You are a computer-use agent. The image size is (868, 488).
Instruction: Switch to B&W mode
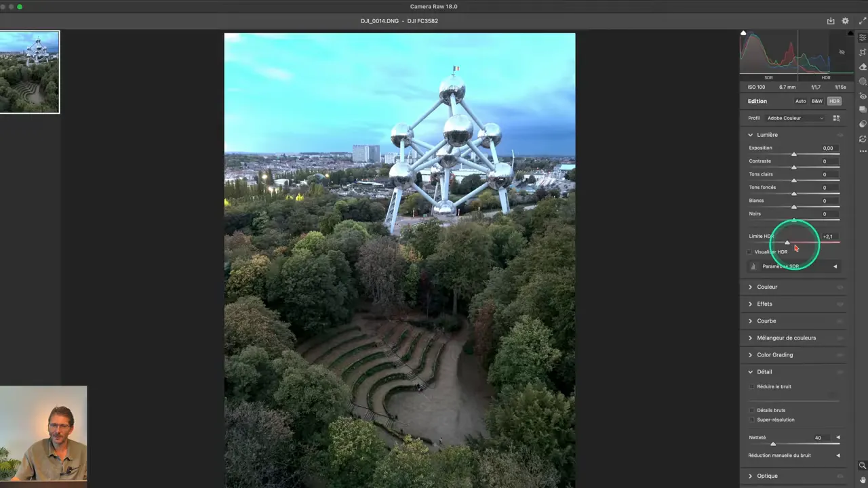[817, 101]
